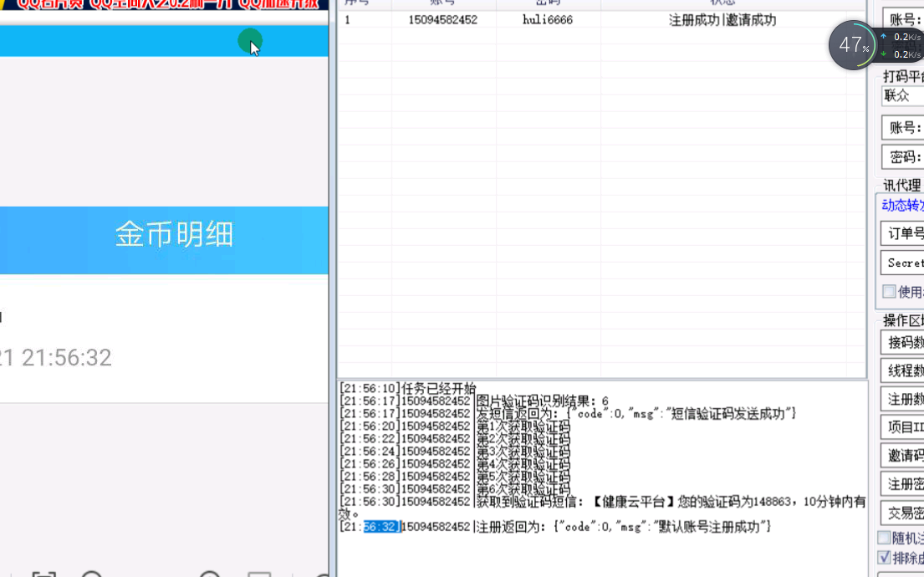
Task: Click the 账号 column header in table
Action: (x=442, y=3)
